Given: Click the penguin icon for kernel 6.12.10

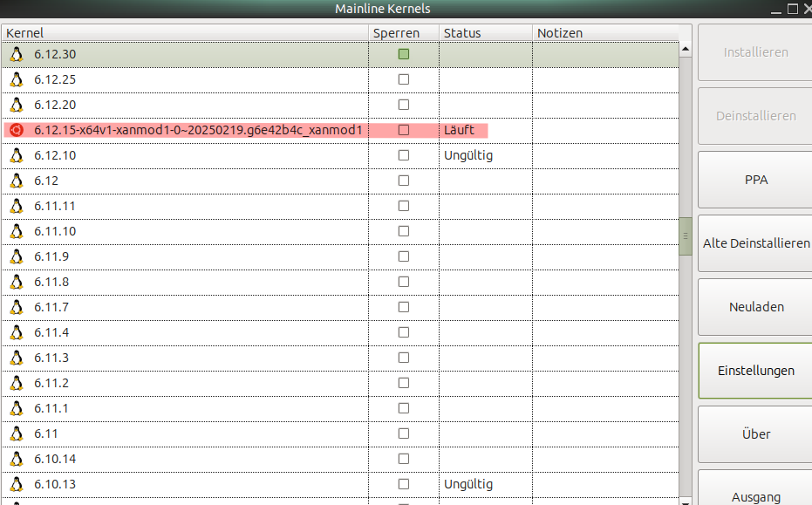Looking at the screenshot, I should click(17, 155).
